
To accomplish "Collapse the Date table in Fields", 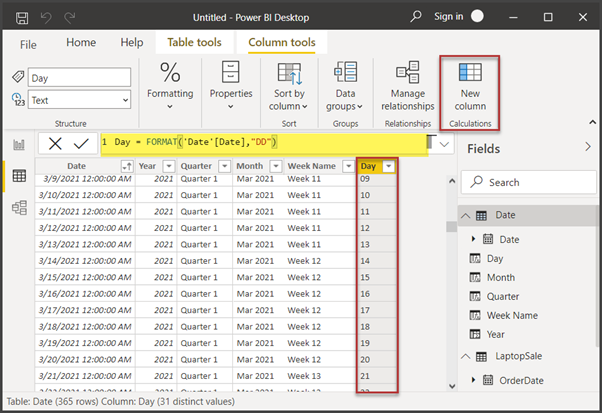I will (465, 216).
